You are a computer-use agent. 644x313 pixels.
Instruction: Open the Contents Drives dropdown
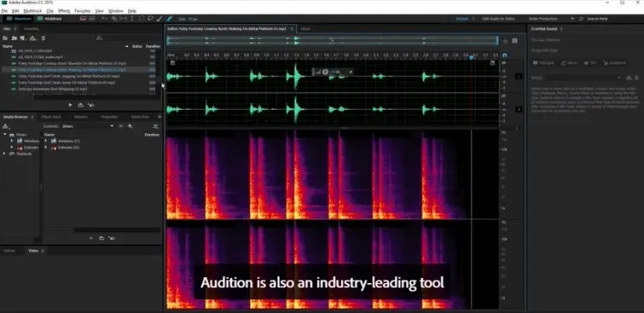(88, 126)
